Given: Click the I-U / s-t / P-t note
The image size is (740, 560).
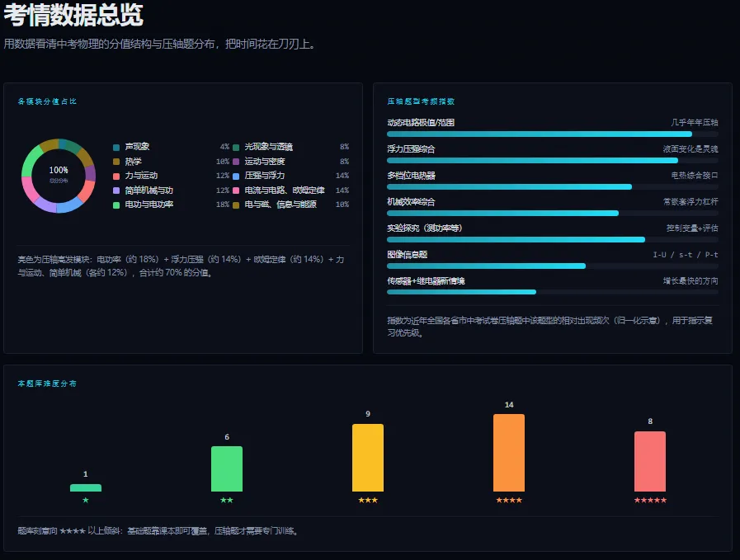Looking at the screenshot, I should [686, 254].
